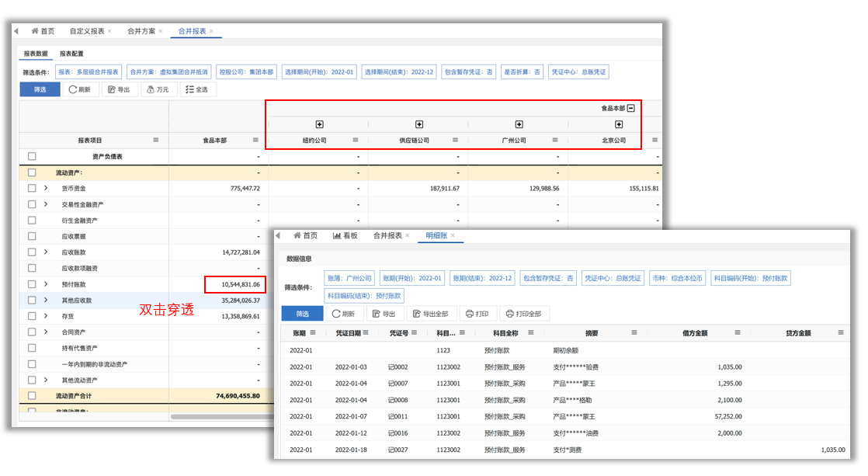Open the 凭证日期 column menu icon
868x476 pixels.
[366, 332]
